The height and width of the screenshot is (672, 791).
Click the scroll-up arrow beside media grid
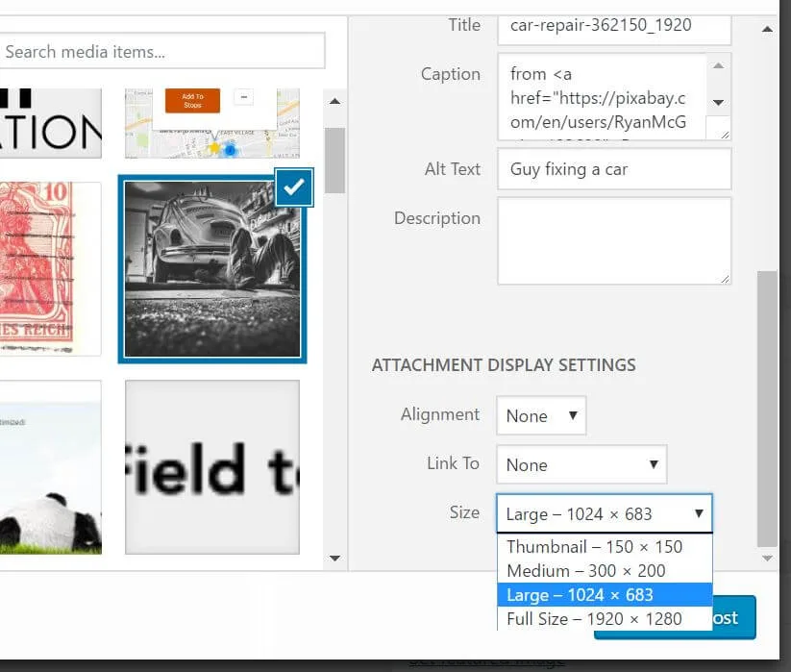[x=334, y=100]
